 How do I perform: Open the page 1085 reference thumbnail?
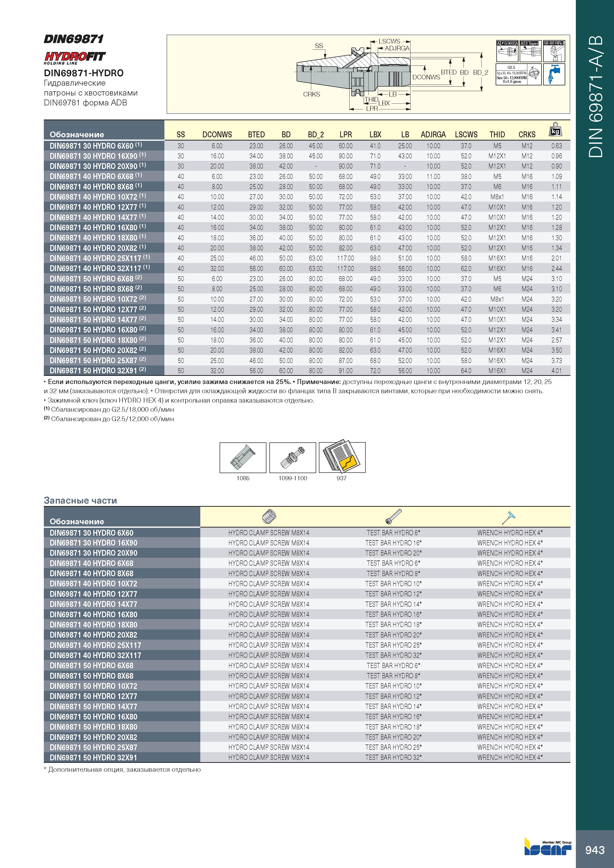pyautogui.click(x=243, y=458)
